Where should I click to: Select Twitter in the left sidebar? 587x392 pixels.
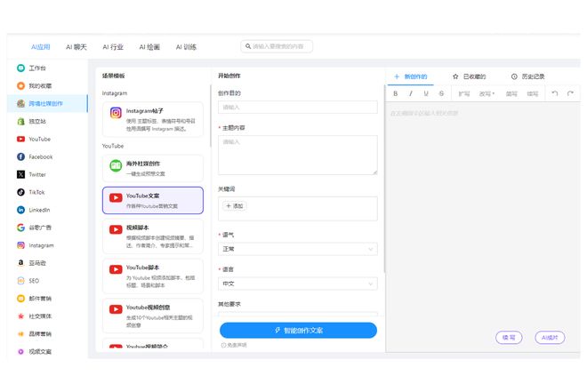47,174
